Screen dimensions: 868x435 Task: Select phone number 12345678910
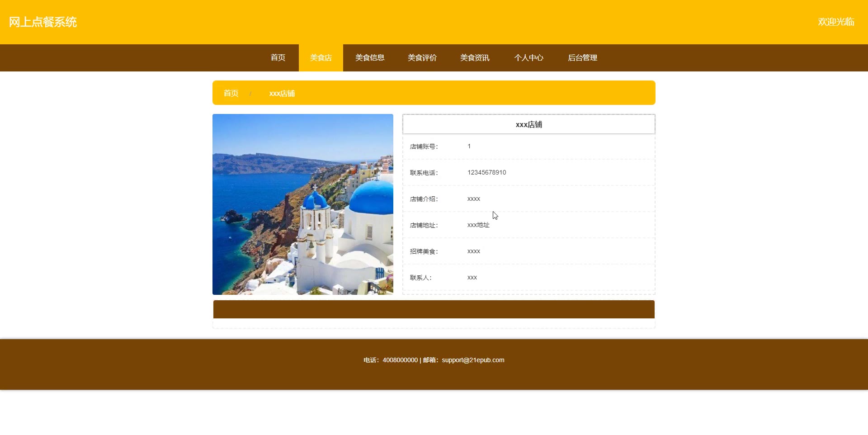pyautogui.click(x=486, y=172)
